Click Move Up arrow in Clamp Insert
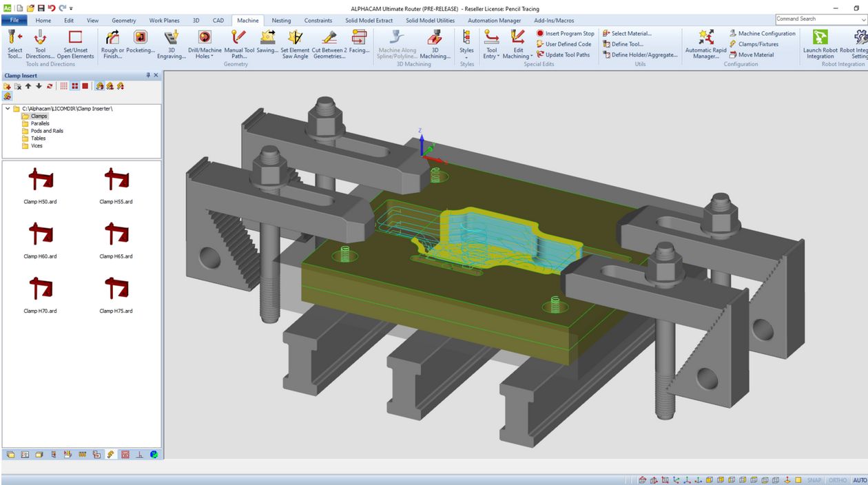 (28, 86)
